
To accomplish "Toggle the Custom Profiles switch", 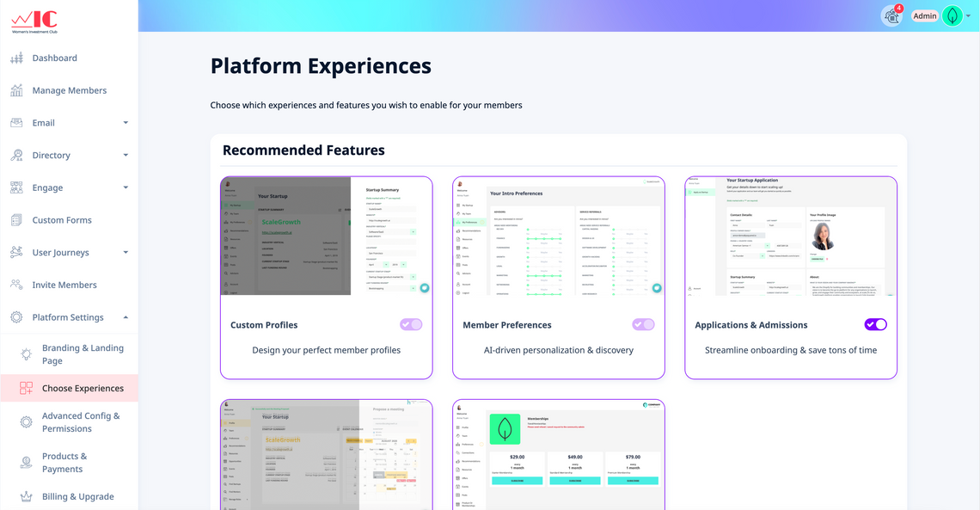I will [x=411, y=324].
